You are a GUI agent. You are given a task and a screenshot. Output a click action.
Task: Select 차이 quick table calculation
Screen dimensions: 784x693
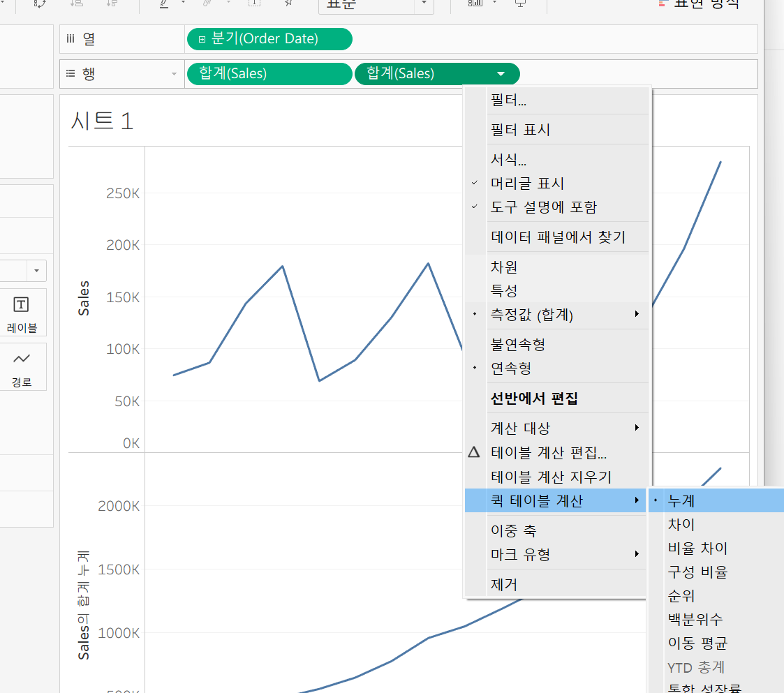click(716, 525)
